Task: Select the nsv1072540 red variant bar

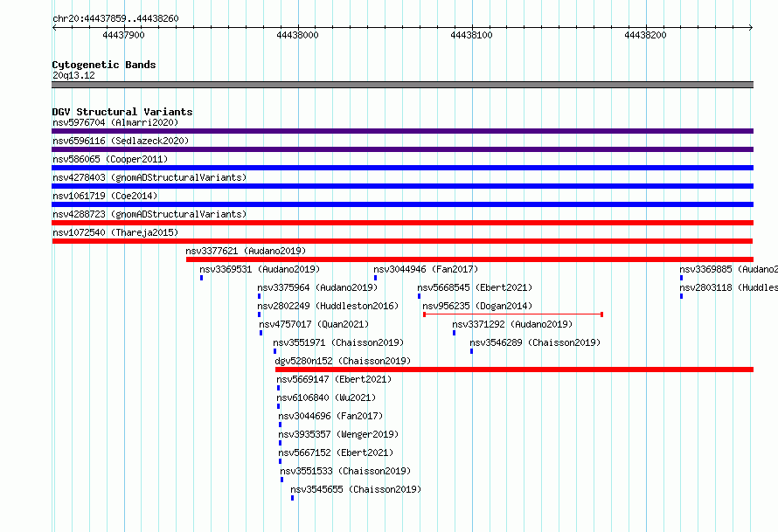Action: pyautogui.click(x=402, y=241)
